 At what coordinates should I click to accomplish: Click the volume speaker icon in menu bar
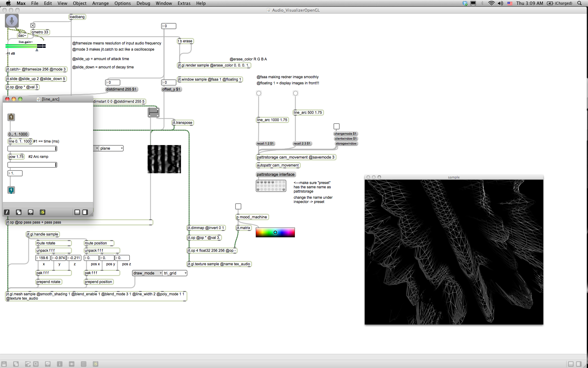500,3
